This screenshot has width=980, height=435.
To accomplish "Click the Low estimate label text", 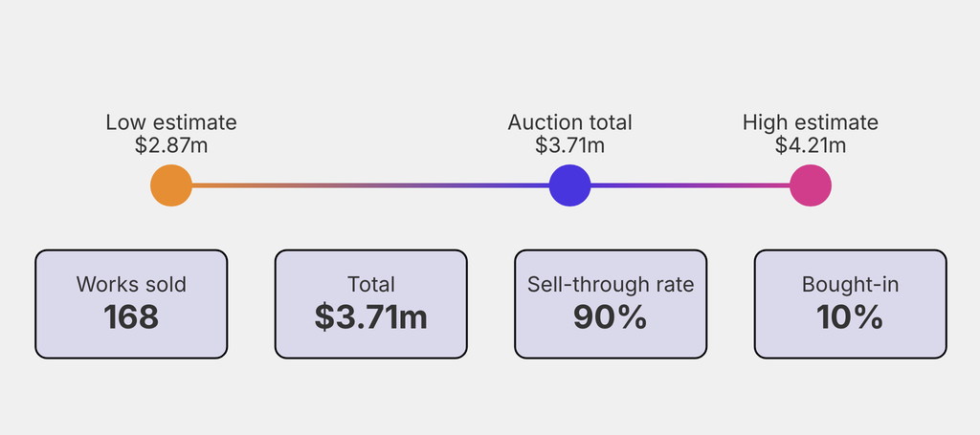I will coord(171,122).
